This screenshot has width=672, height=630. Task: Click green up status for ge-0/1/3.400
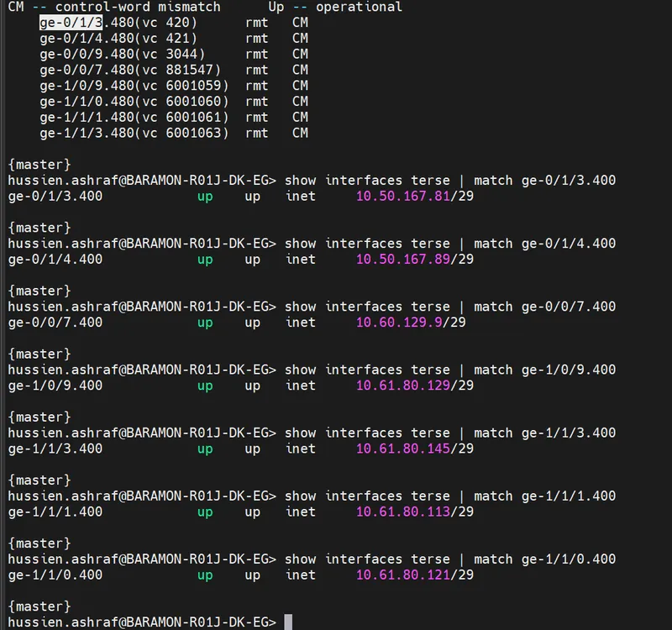point(205,197)
